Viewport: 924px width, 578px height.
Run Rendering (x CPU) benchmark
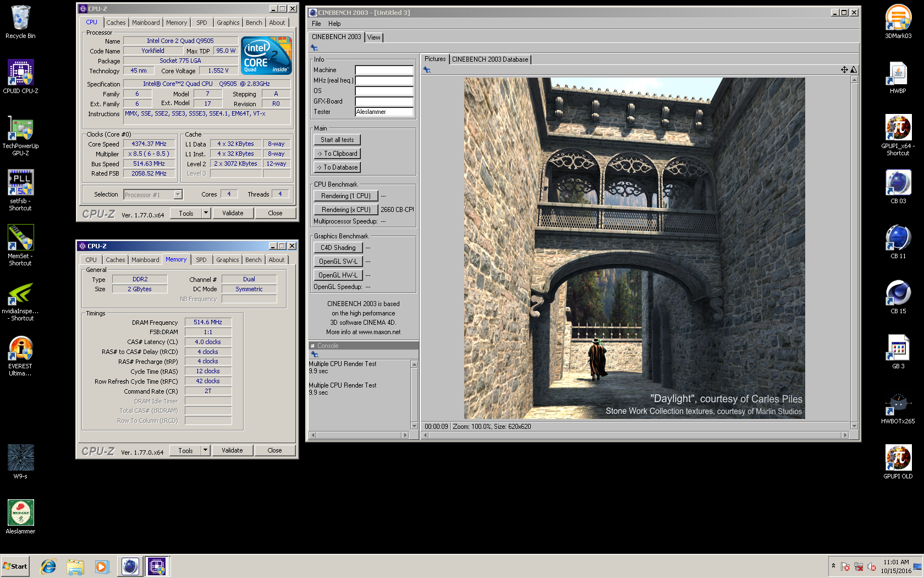346,210
